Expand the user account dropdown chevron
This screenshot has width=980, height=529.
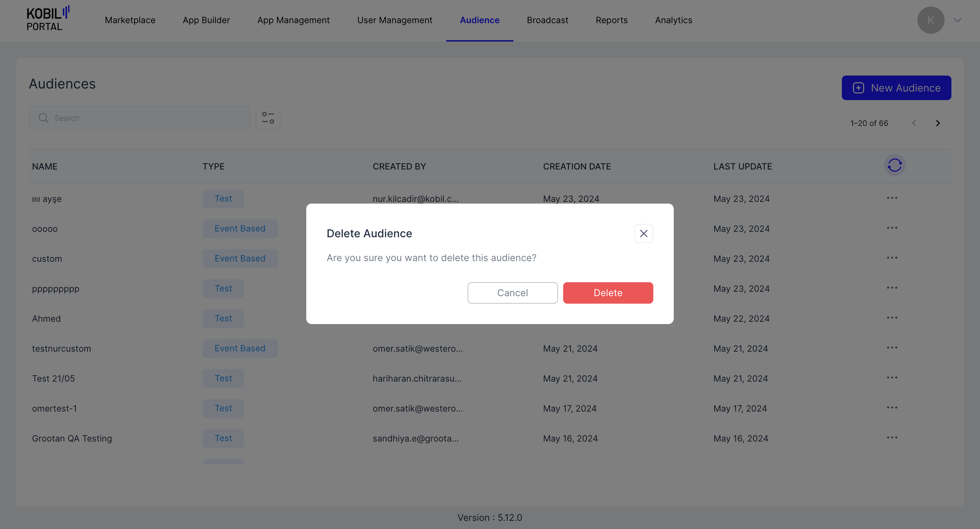958,20
